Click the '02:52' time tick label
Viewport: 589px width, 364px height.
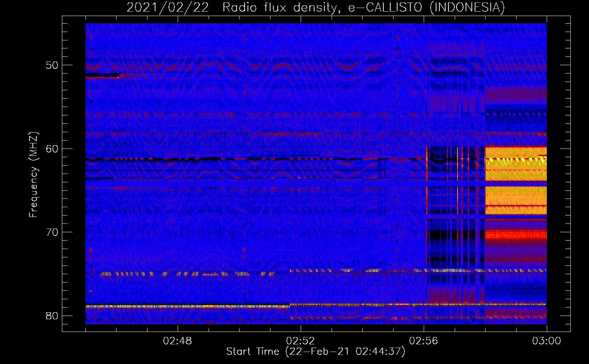[x=300, y=341]
